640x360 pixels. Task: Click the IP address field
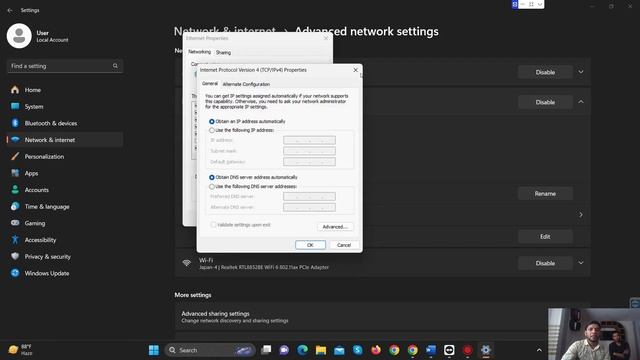309,140
